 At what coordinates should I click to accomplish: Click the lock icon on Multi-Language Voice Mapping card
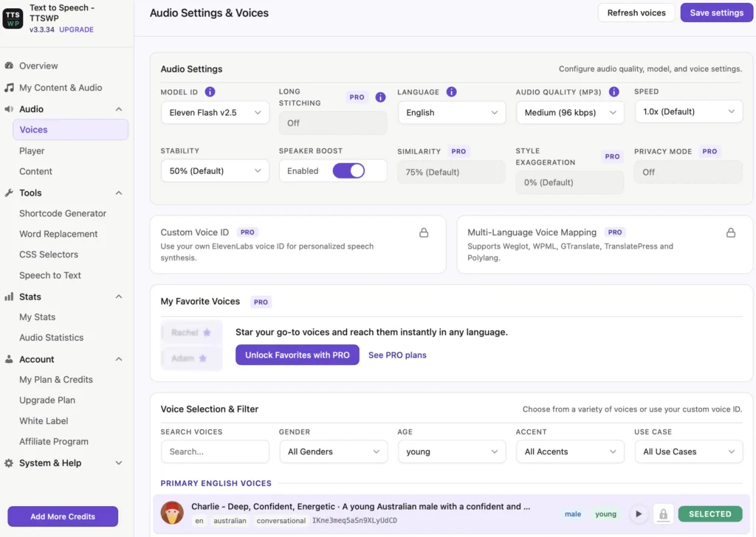(731, 232)
